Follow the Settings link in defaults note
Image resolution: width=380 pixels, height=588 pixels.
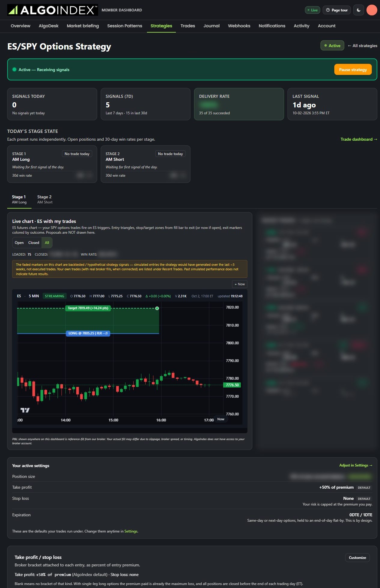[x=131, y=531]
